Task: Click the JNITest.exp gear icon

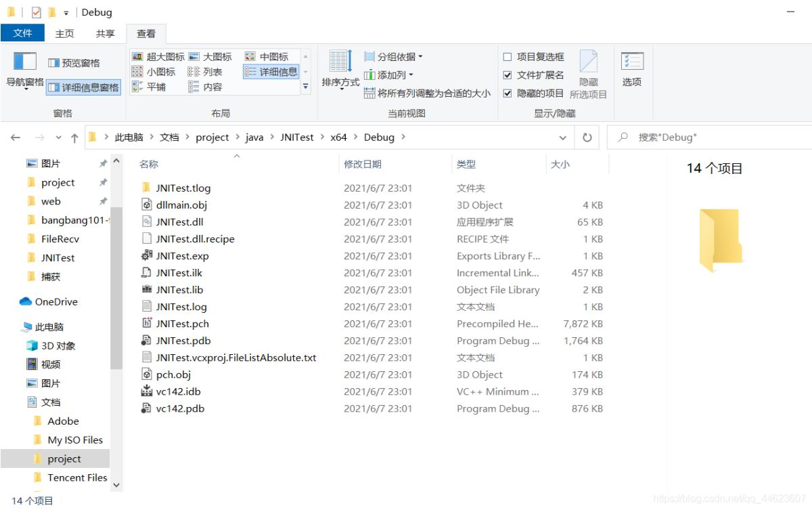Action: click(x=146, y=255)
